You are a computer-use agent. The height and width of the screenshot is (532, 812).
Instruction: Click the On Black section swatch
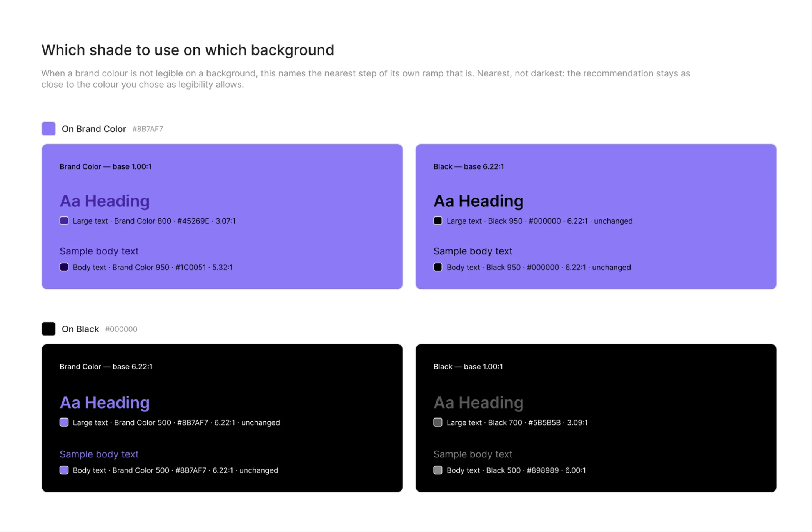(x=48, y=329)
